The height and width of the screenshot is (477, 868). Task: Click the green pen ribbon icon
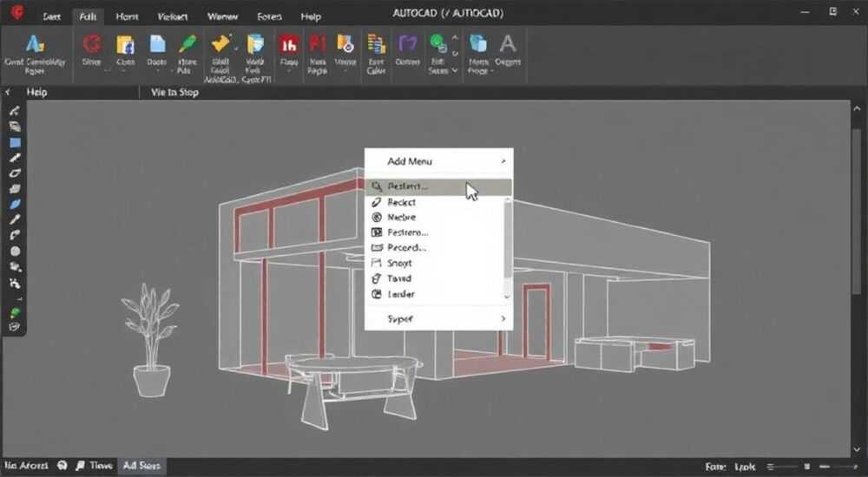click(x=187, y=43)
